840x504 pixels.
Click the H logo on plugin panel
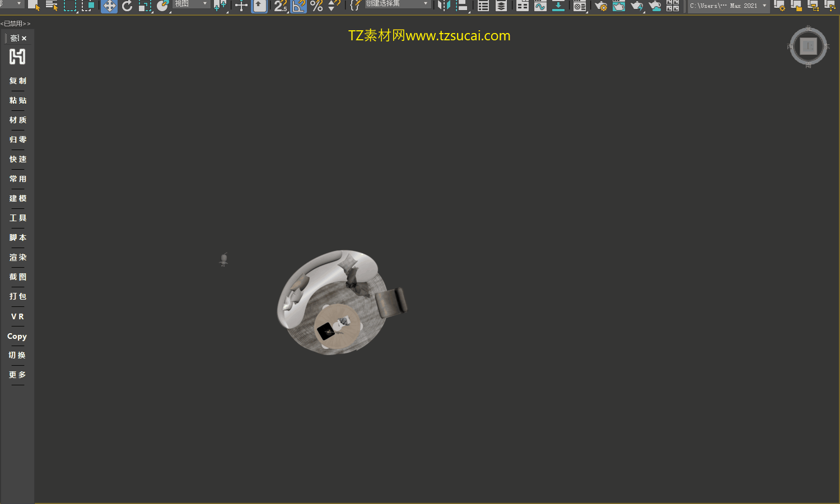(17, 57)
